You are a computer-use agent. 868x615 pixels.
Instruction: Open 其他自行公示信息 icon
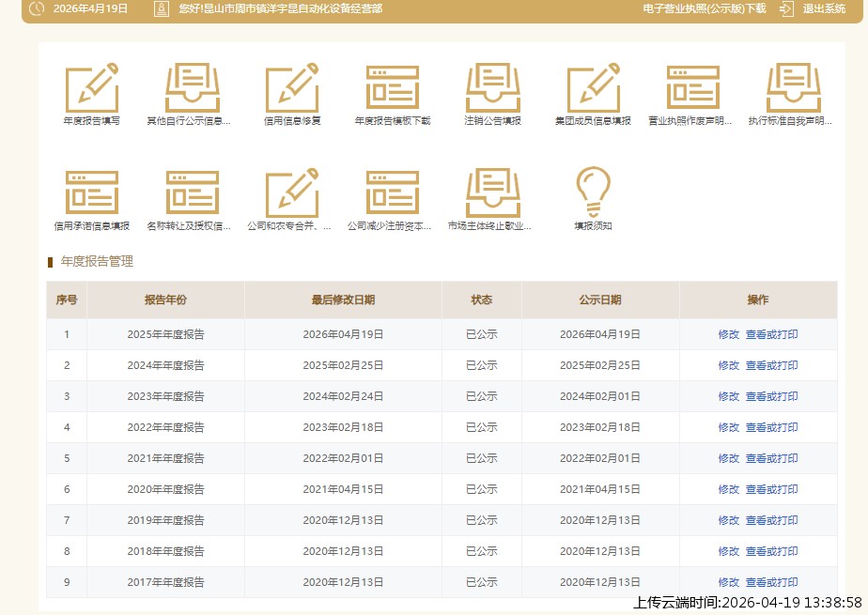click(x=191, y=88)
